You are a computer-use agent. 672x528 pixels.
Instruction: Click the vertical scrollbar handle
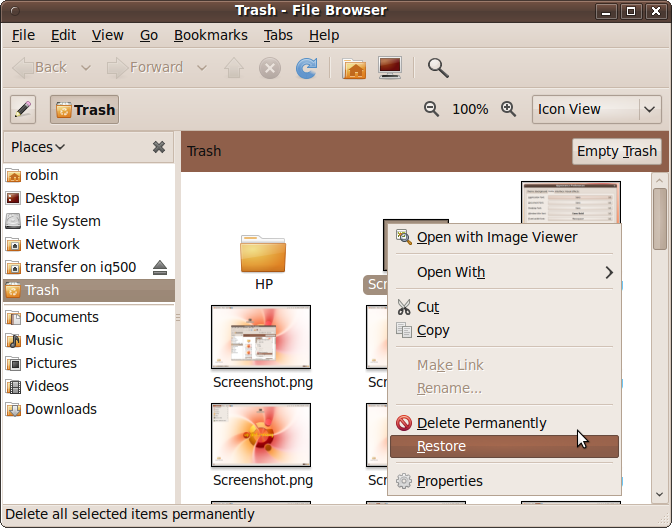click(x=660, y=219)
